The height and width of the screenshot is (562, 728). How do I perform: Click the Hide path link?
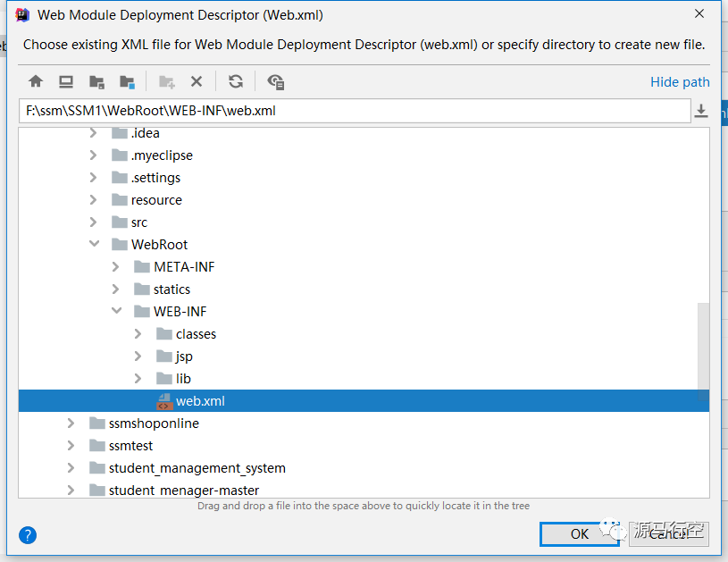[x=680, y=82]
